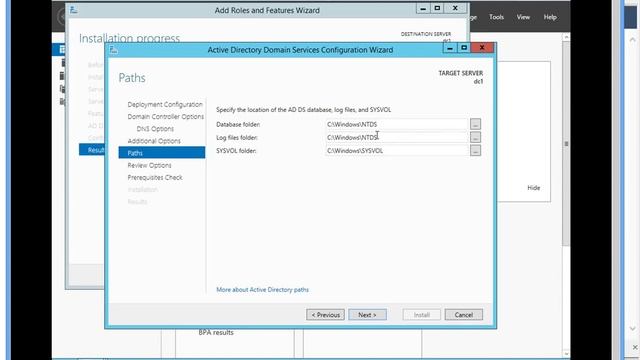Minimize the AD DS Configuration Wizard window
The image size is (640, 360).
450,48
